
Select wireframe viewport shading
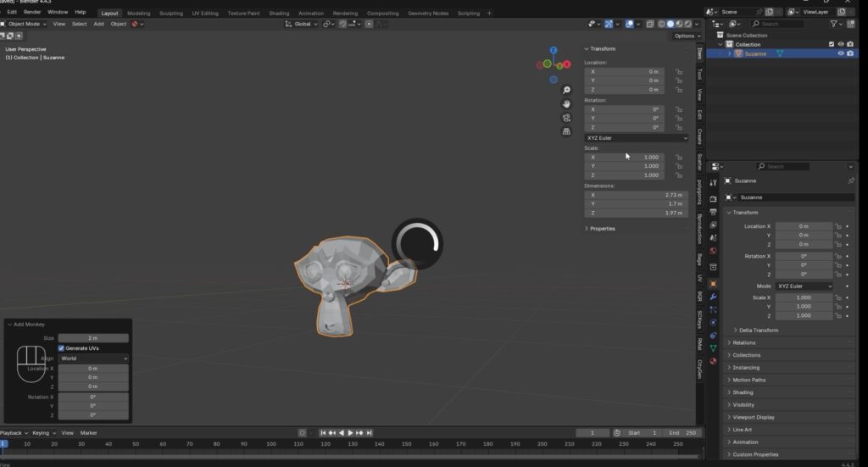[661, 24]
